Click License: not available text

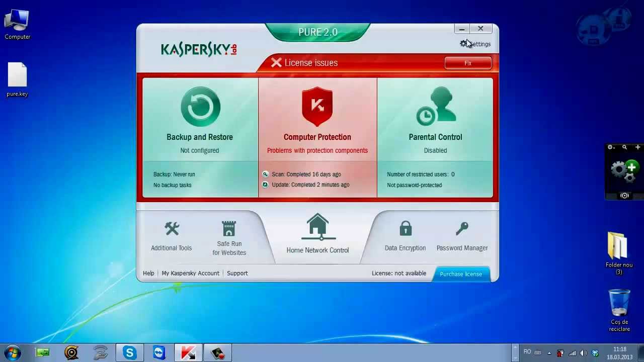click(x=399, y=273)
